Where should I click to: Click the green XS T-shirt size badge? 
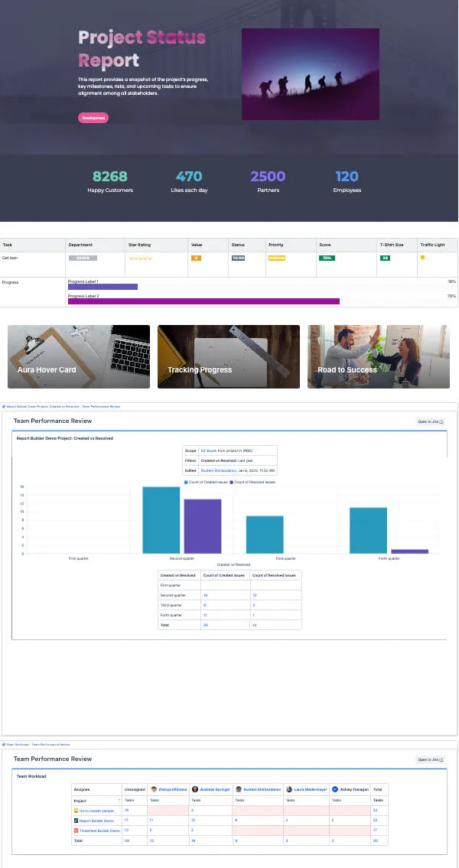click(x=385, y=258)
